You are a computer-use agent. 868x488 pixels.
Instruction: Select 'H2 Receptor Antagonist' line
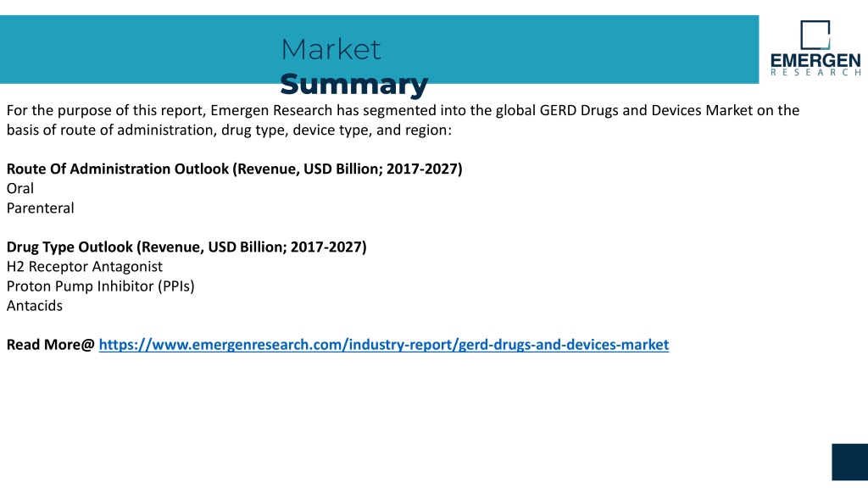(85, 267)
